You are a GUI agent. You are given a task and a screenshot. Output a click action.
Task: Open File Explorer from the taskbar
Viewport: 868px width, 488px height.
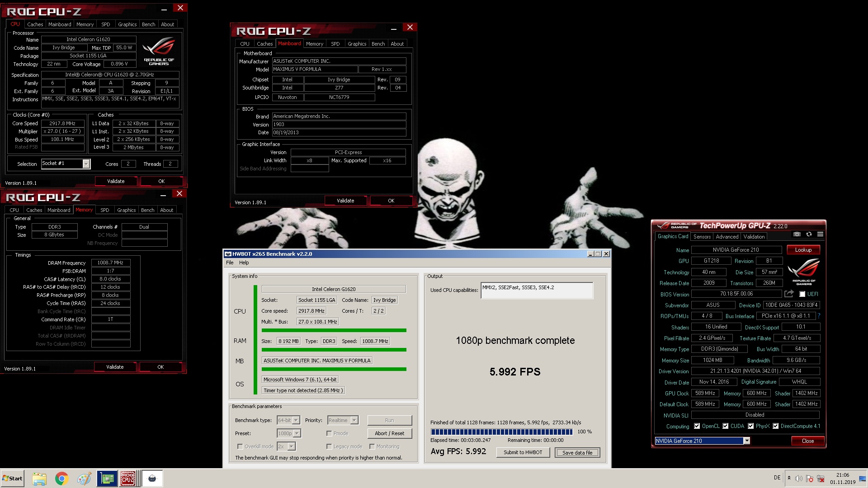tap(39, 479)
